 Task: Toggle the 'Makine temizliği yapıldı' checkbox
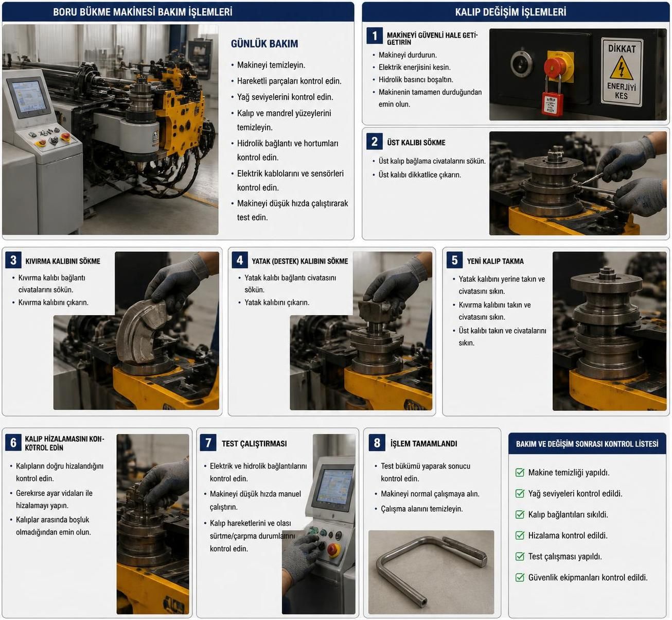[520, 472]
